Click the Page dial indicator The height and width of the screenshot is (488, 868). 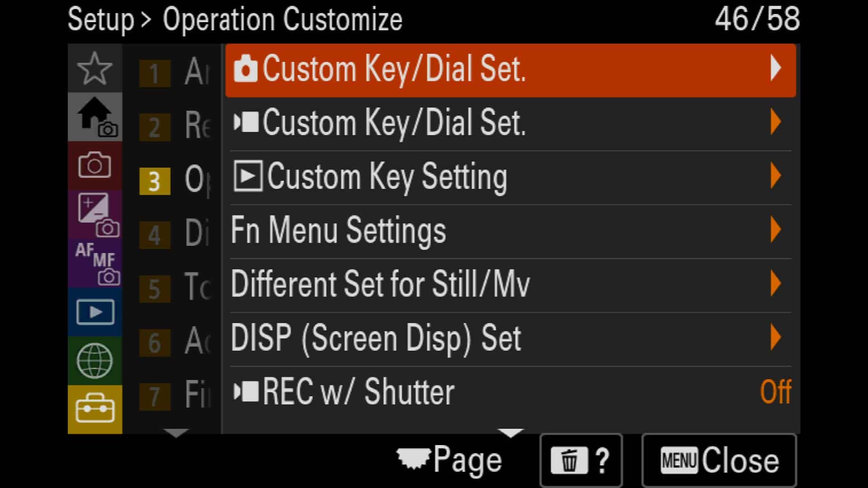[x=449, y=460]
